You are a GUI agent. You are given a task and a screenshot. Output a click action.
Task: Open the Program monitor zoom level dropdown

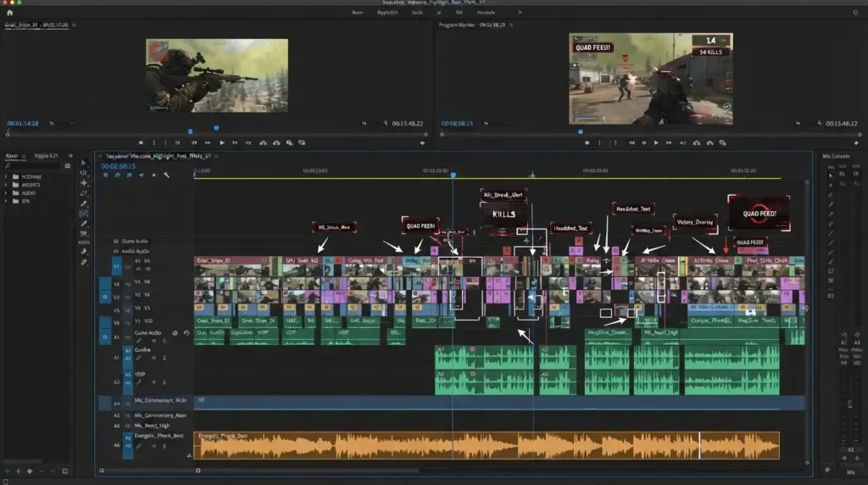[494, 124]
